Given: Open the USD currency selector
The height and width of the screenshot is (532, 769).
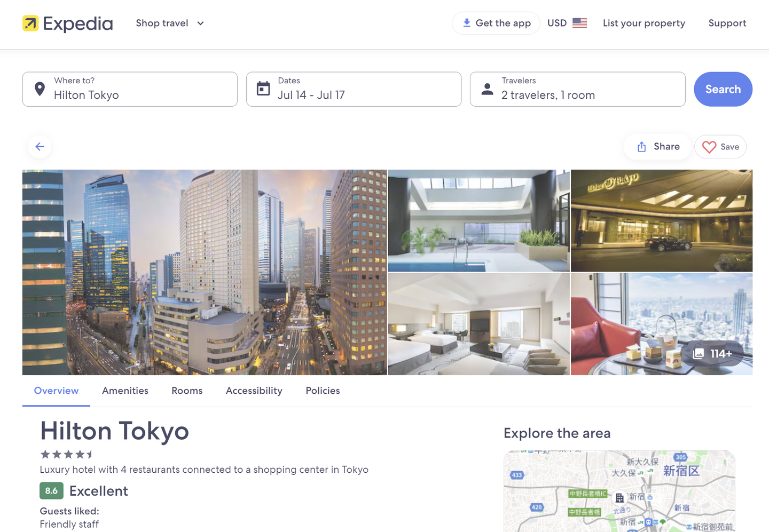Looking at the screenshot, I should (567, 23).
